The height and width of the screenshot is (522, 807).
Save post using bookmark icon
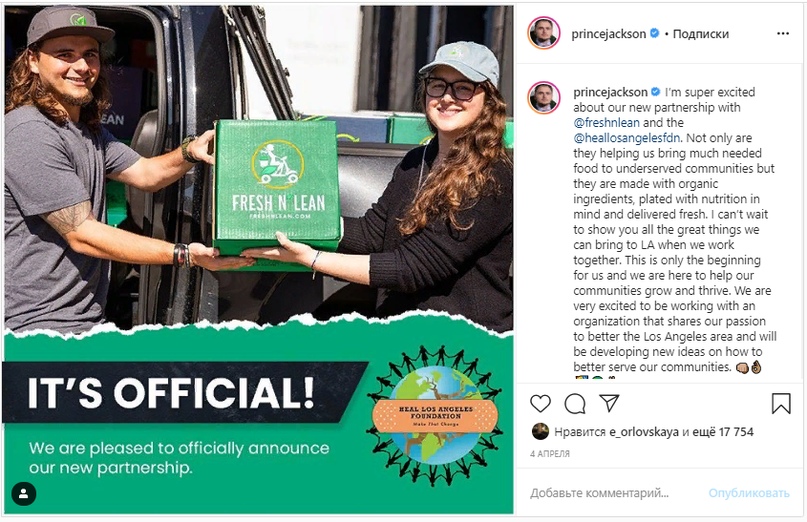[x=781, y=404]
